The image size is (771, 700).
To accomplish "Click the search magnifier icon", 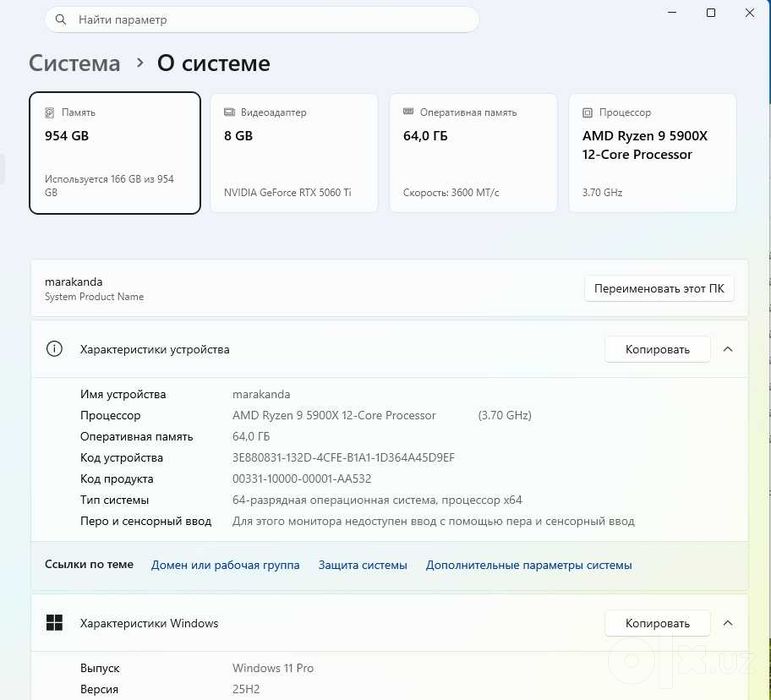I will [60, 20].
